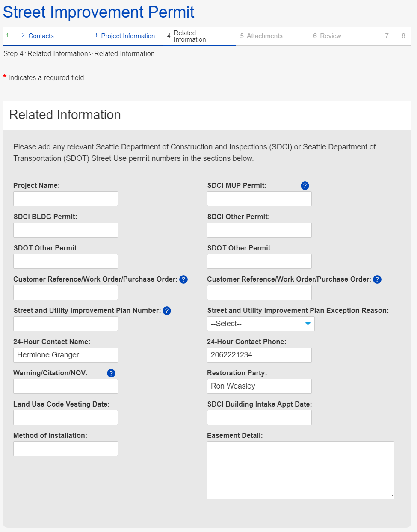Select step 8 in the progress bar
The image size is (417, 532).
[x=403, y=36]
